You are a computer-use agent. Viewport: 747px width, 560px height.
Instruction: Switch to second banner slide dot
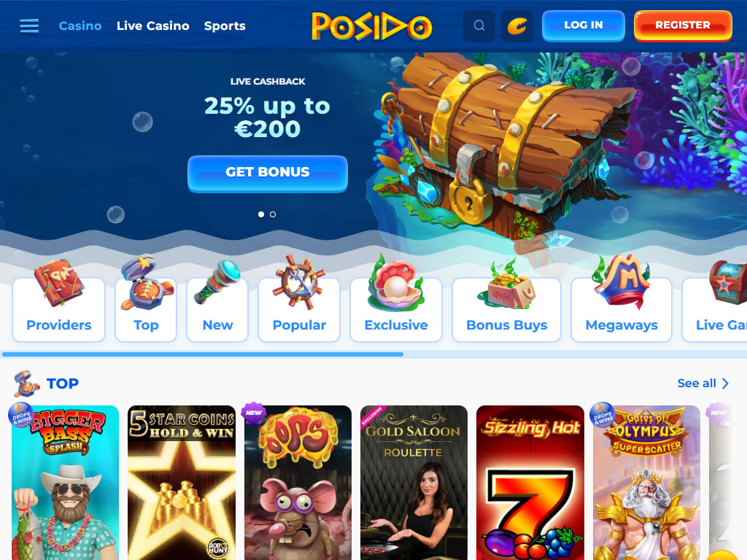click(273, 214)
